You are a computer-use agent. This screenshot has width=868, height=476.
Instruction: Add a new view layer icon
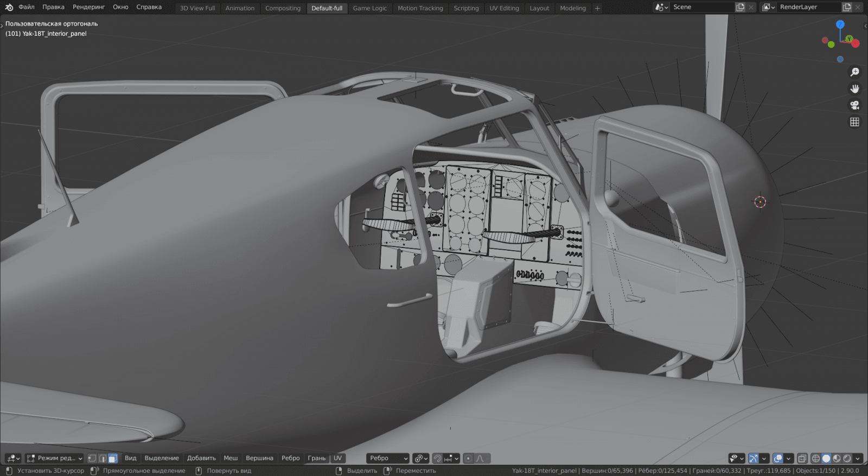pyautogui.click(x=847, y=7)
